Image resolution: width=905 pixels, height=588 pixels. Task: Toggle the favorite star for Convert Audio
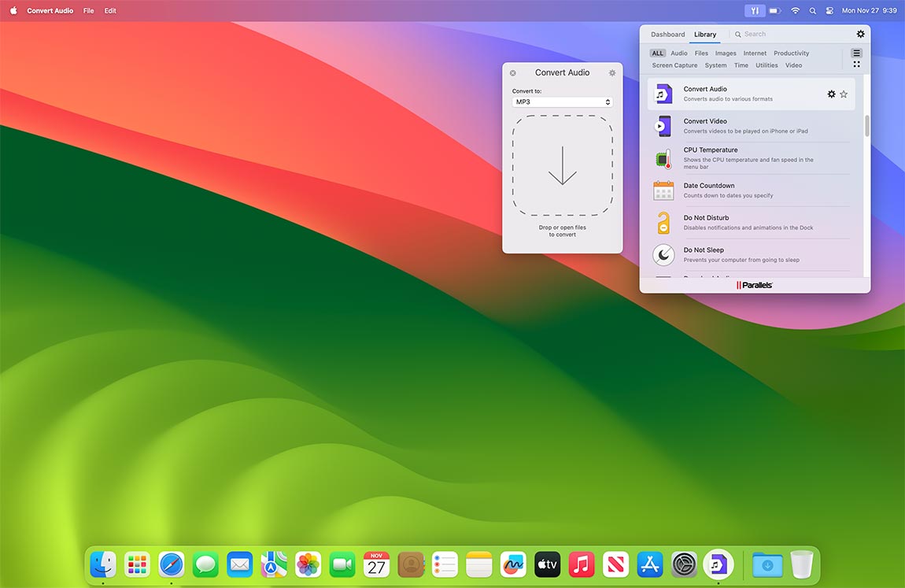844,94
